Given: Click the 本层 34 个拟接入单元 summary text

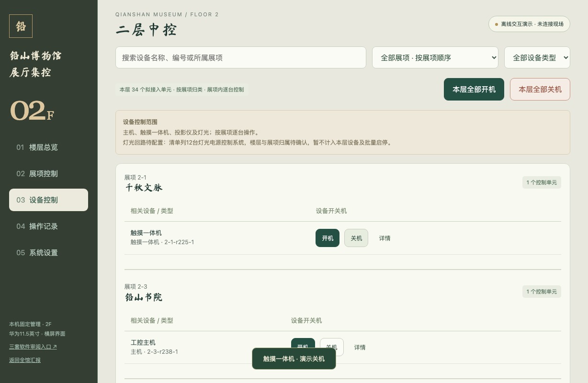Looking at the screenshot, I should 182,90.
